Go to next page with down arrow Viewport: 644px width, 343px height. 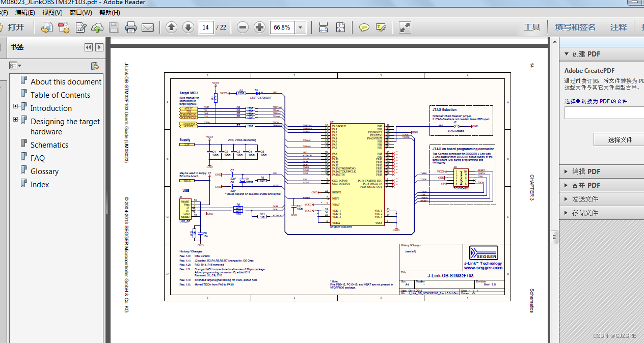[188, 27]
